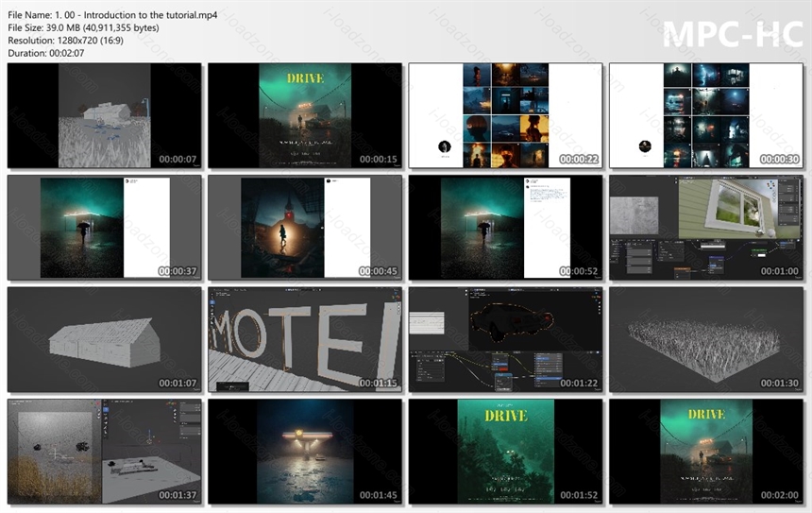Open the window node editor thumbnail at 00:01:00
The image size is (812, 513).
tap(706, 228)
